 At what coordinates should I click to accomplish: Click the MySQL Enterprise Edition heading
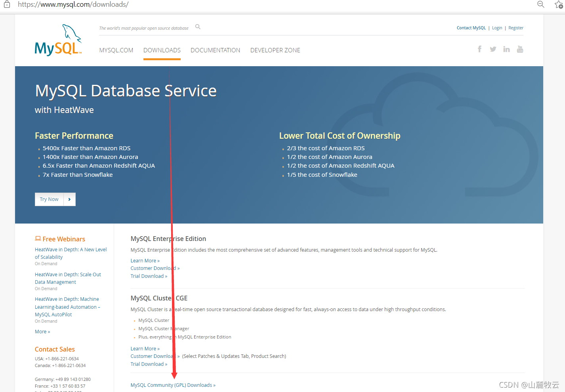[x=168, y=239]
